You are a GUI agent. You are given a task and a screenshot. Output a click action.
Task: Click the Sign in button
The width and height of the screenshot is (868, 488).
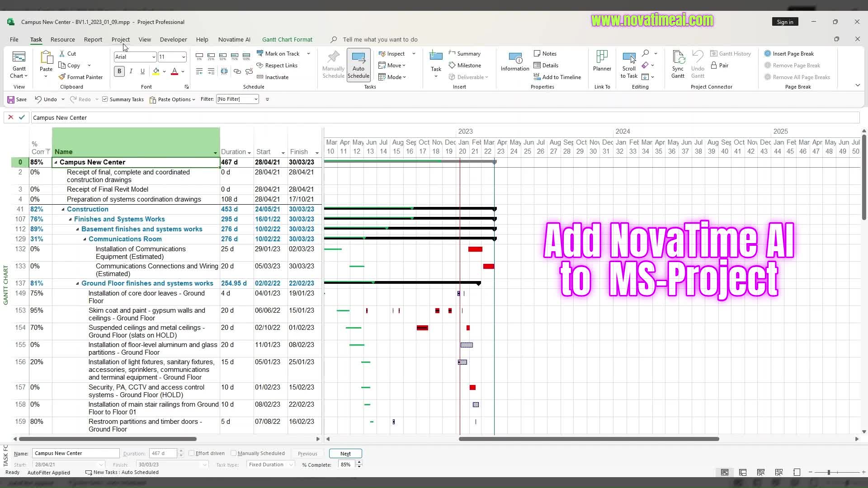pyautogui.click(x=785, y=22)
